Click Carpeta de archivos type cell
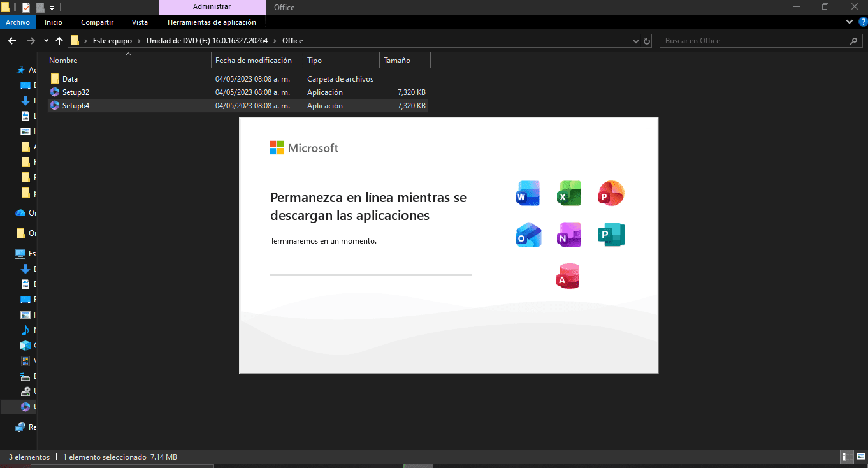The height and width of the screenshot is (468, 868). 340,79
